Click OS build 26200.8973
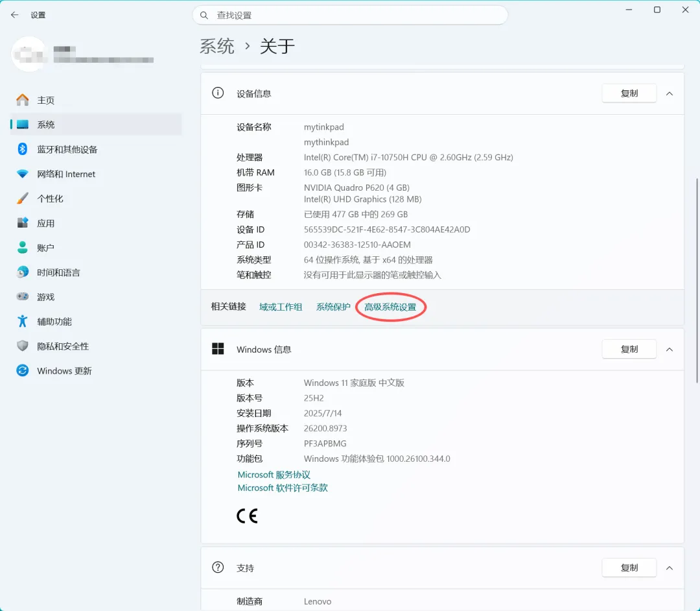 click(x=325, y=428)
